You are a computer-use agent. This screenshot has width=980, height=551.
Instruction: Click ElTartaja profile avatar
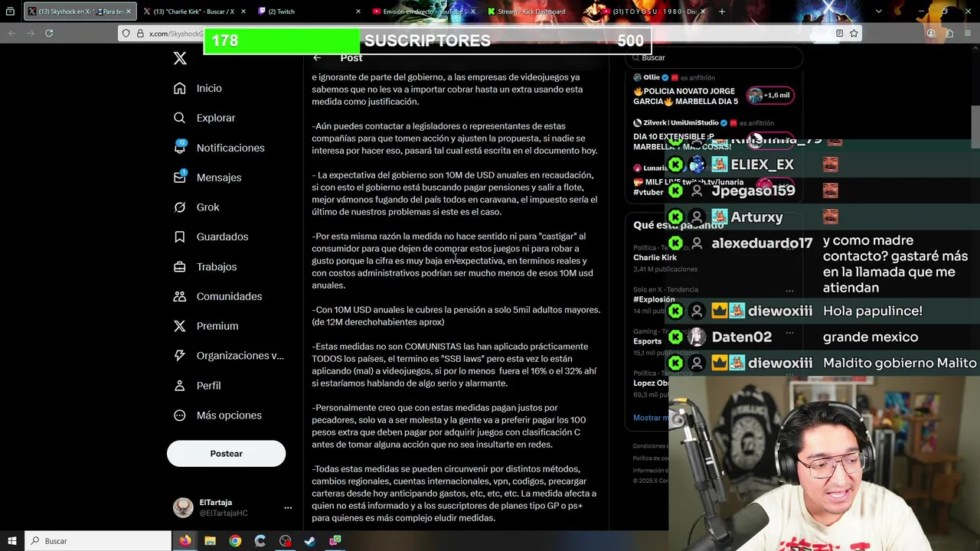coord(183,507)
